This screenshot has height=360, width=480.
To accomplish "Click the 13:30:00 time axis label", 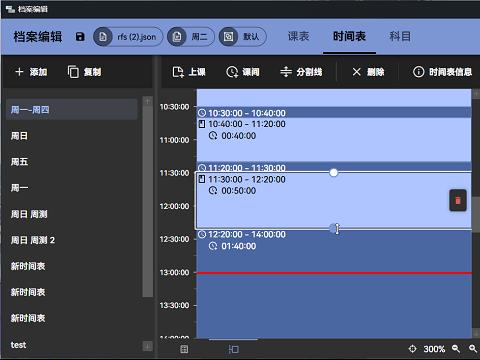I will [x=174, y=305].
